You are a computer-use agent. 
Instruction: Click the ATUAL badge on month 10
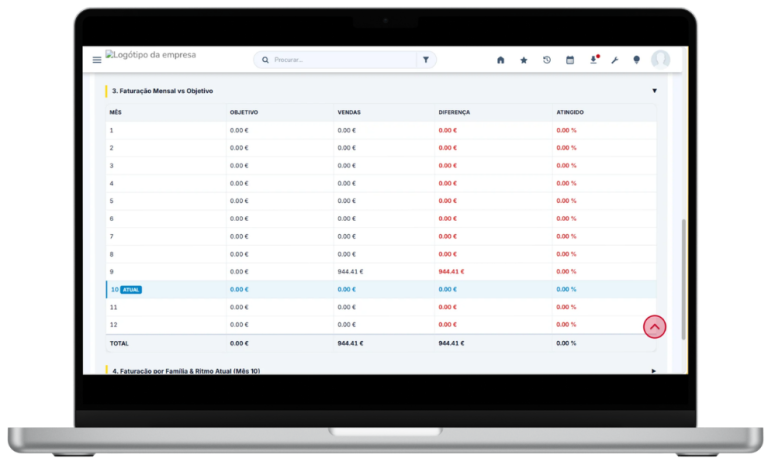[131, 290]
